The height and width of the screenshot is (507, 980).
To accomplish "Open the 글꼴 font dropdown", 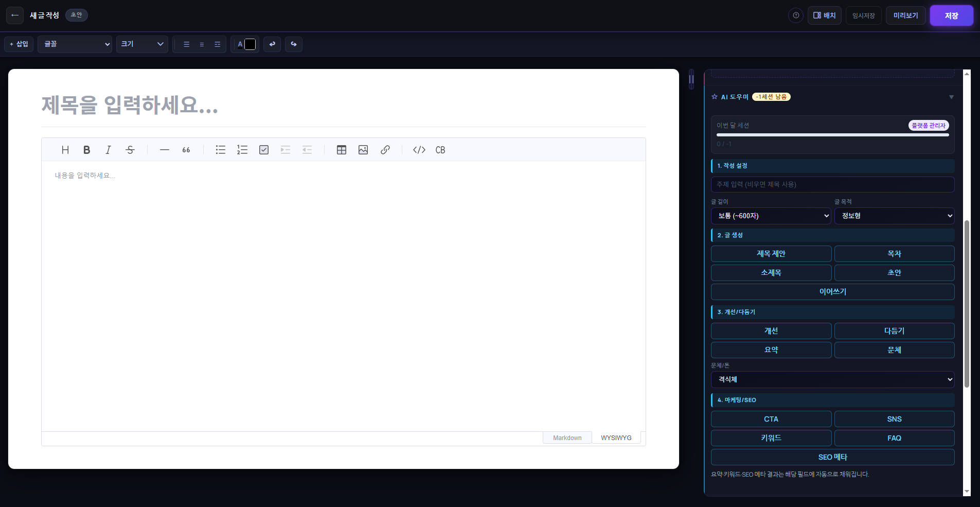I will (x=75, y=44).
